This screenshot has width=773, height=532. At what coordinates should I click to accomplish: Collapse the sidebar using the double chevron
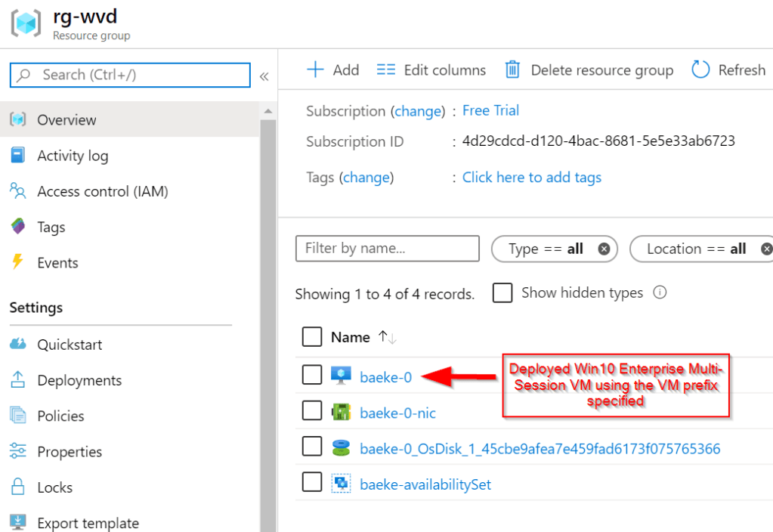264,76
